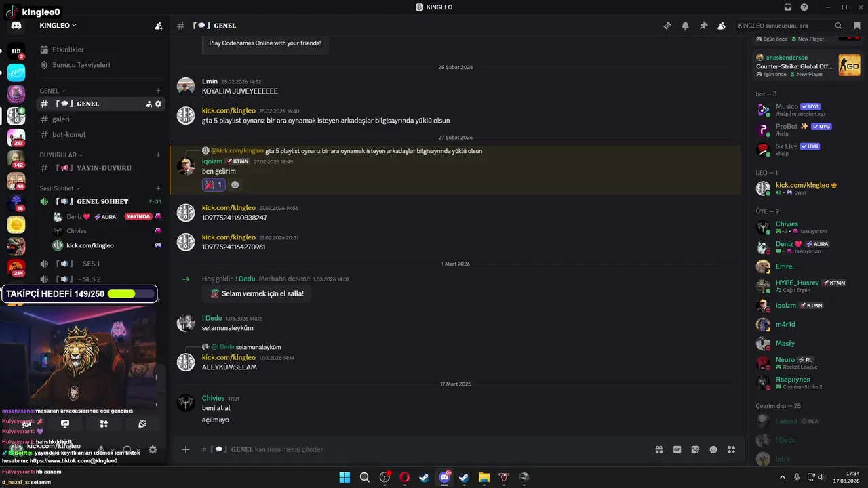Toggle screen share in voice controls

pyautogui.click(x=65, y=424)
